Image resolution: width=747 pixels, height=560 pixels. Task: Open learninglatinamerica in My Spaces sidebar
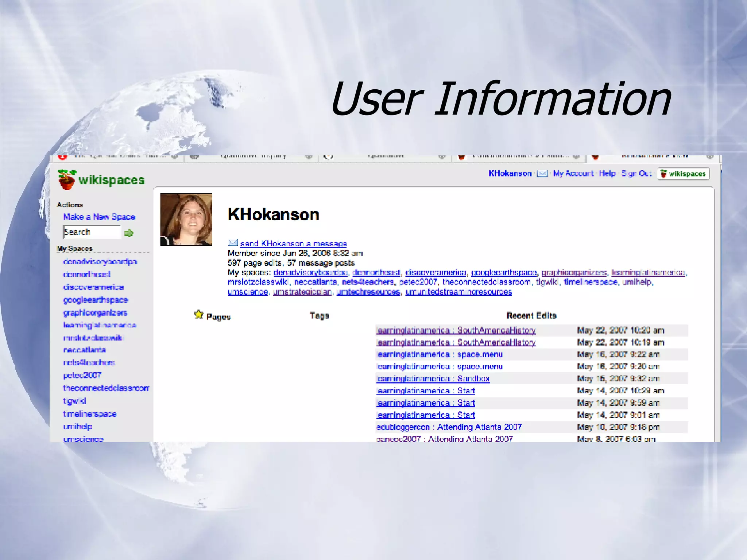click(100, 325)
